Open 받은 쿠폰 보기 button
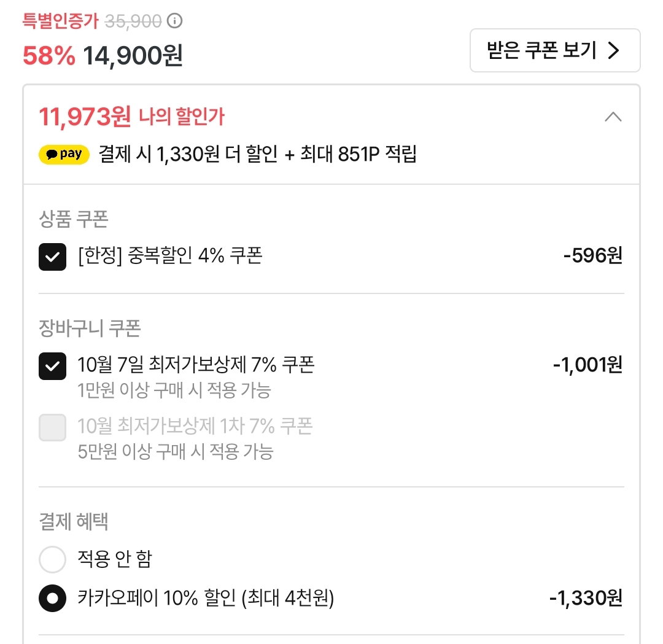The width and height of the screenshot is (663, 644). 555,50
